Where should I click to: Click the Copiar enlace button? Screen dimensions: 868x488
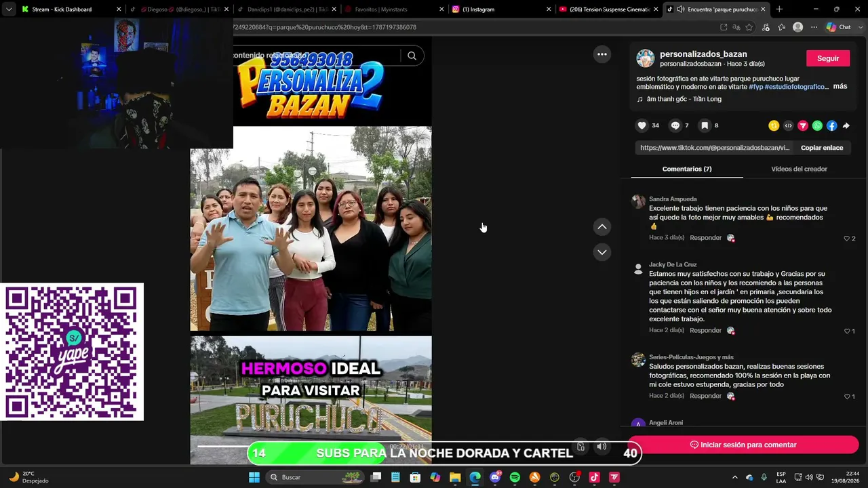[x=822, y=148]
